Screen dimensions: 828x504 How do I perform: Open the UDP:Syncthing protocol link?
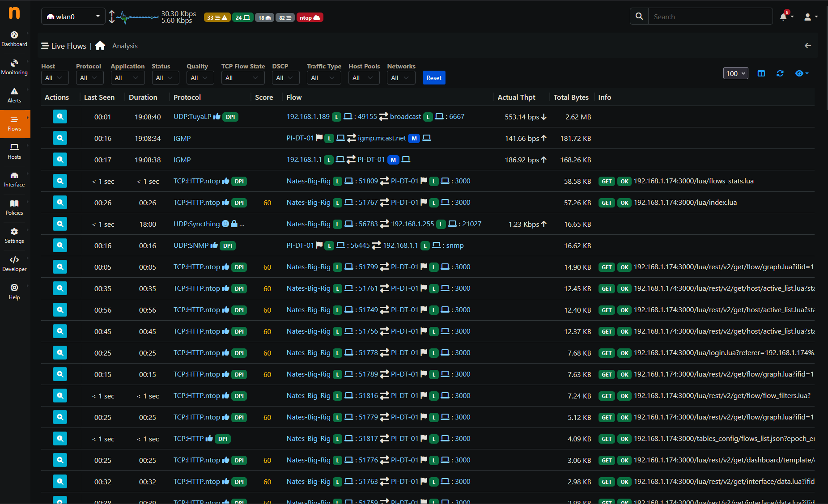(x=196, y=224)
